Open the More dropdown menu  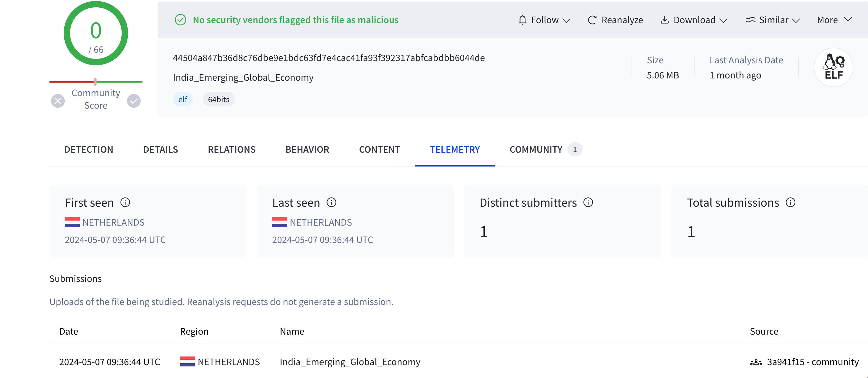pos(834,20)
